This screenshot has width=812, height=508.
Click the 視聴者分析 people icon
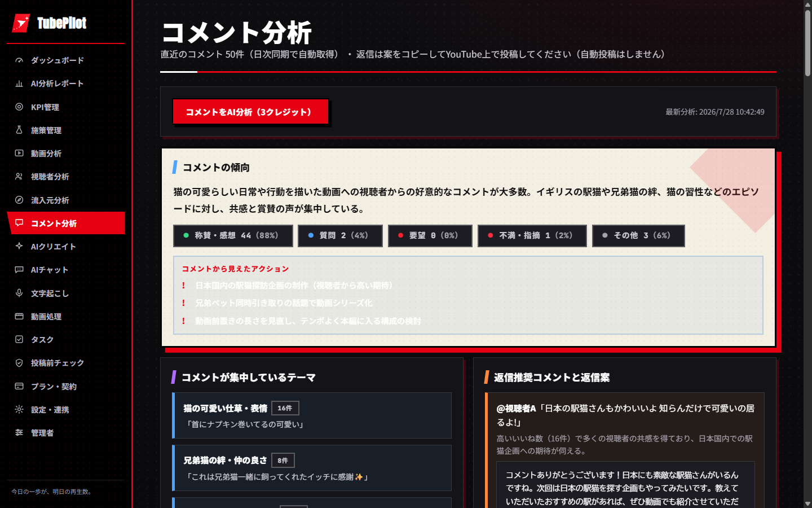click(19, 177)
